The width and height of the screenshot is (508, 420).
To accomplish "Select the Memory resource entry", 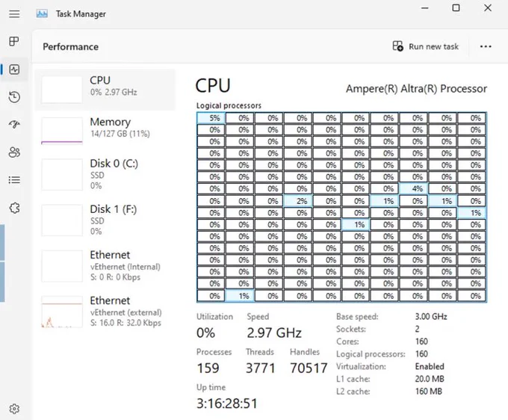I will [105, 131].
